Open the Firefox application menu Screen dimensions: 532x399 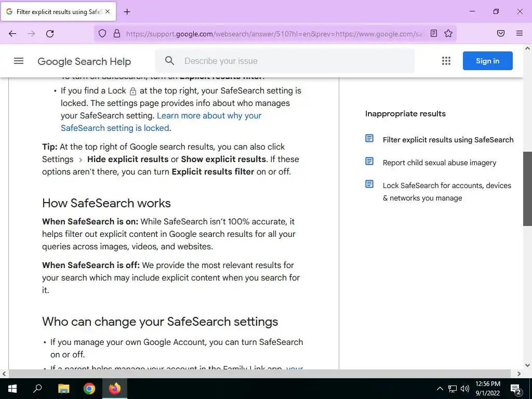519,33
